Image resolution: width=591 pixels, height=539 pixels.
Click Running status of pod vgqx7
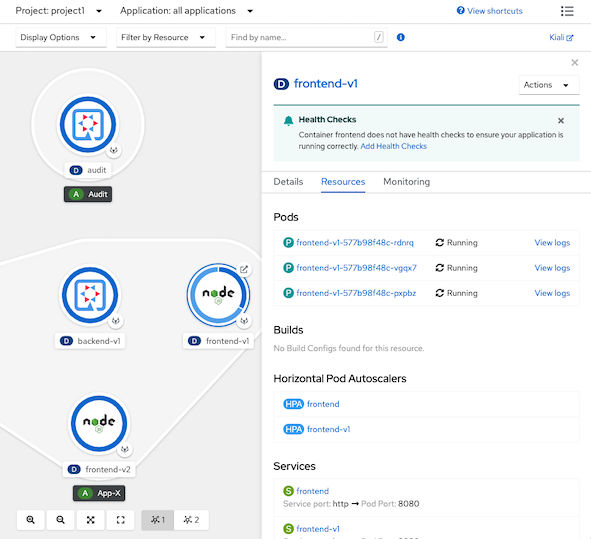click(x=456, y=268)
